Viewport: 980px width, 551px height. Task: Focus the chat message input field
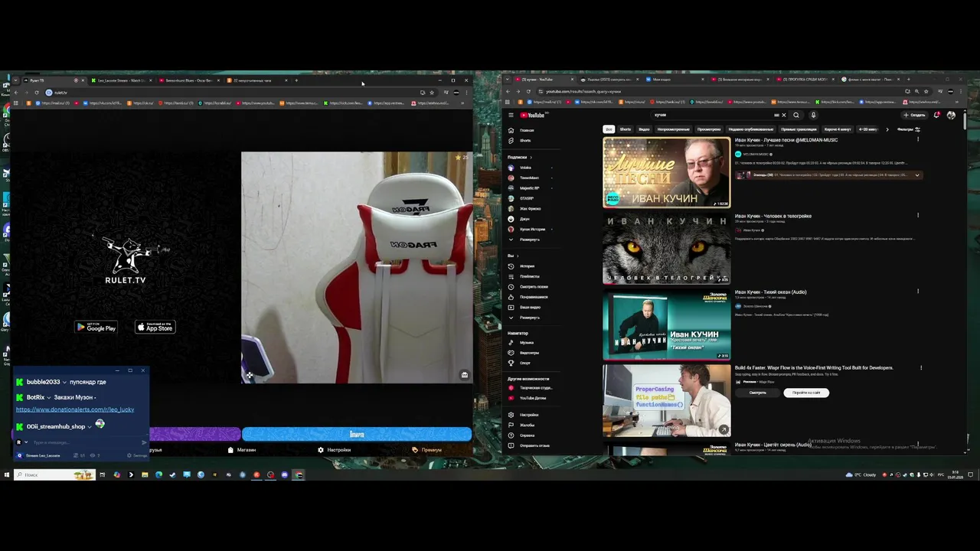(84, 442)
